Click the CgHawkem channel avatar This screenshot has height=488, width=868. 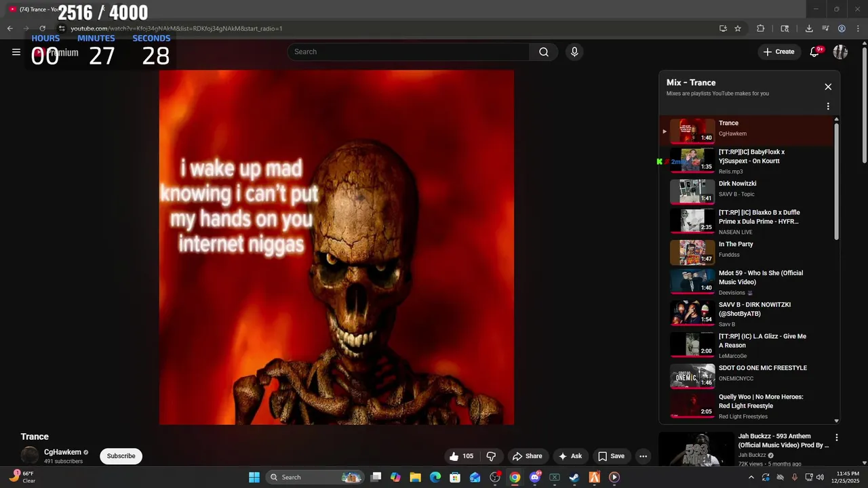point(30,456)
